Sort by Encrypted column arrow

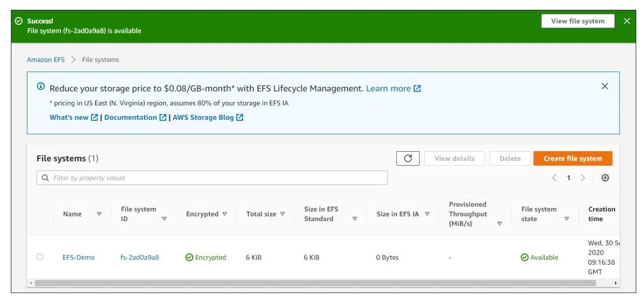[x=225, y=214]
